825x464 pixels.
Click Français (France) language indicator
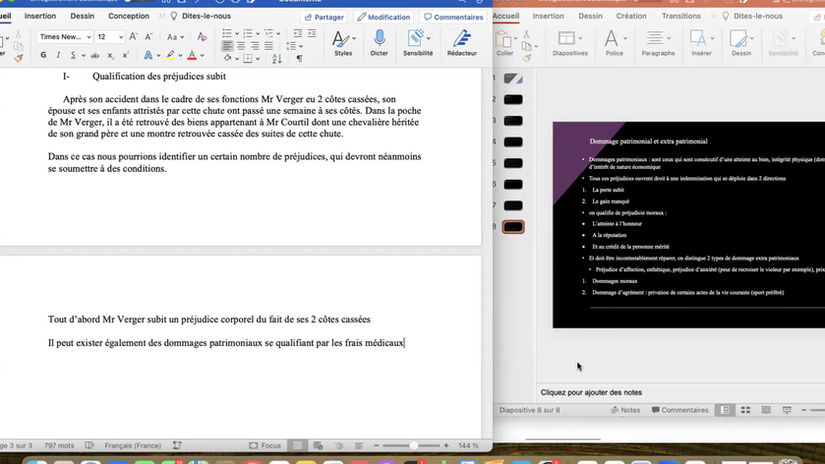(x=133, y=445)
